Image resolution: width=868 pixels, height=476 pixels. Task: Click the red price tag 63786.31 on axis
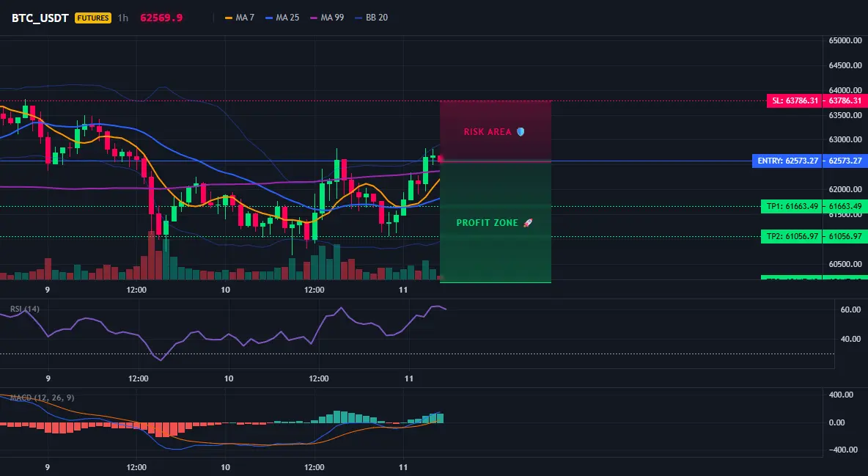pyautogui.click(x=845, y=101)
